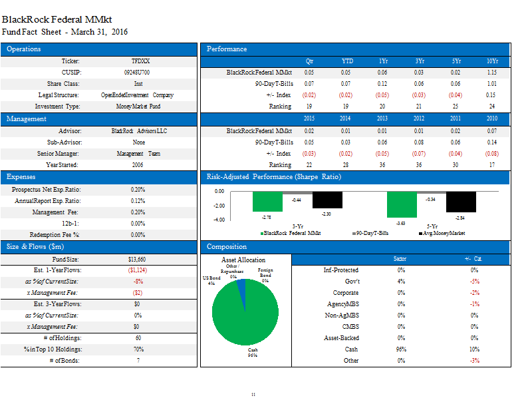
Task: Click the Share Class value "Inst"
Action: tap(138, 84)
